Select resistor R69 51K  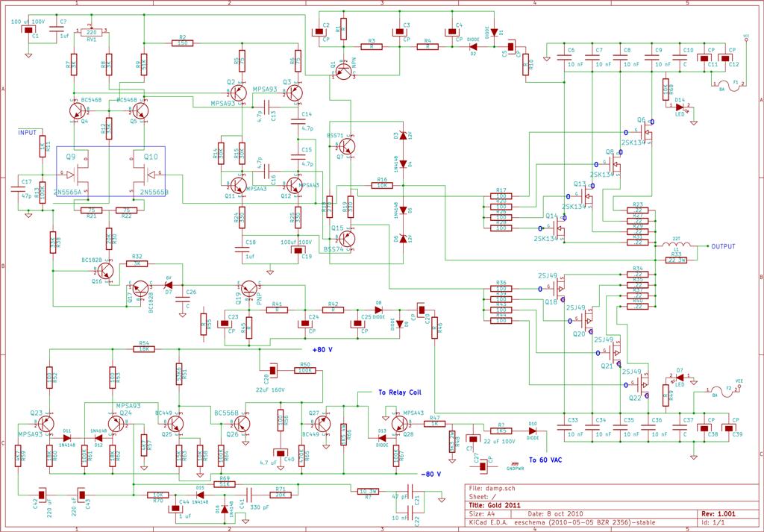tap(225, 484)
